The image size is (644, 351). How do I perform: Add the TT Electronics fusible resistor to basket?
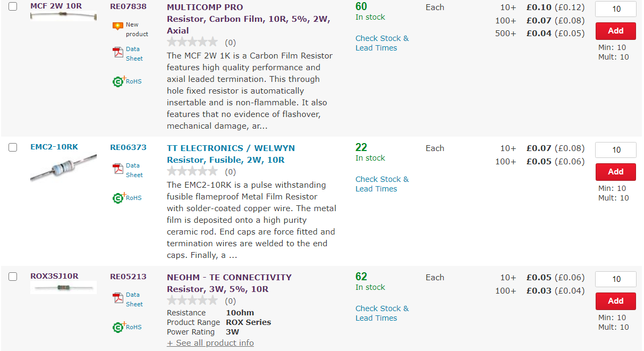coord(616,172)
